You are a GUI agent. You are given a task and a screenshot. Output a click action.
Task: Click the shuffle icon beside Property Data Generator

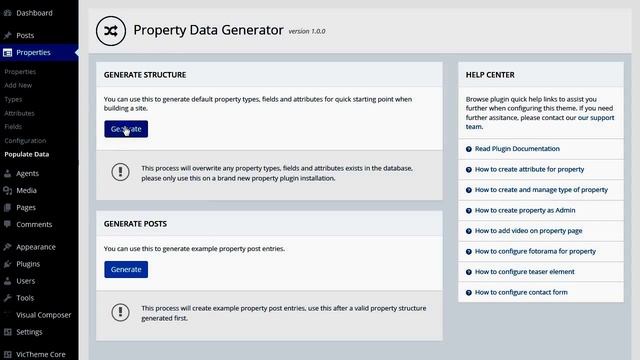pos(111,31)
